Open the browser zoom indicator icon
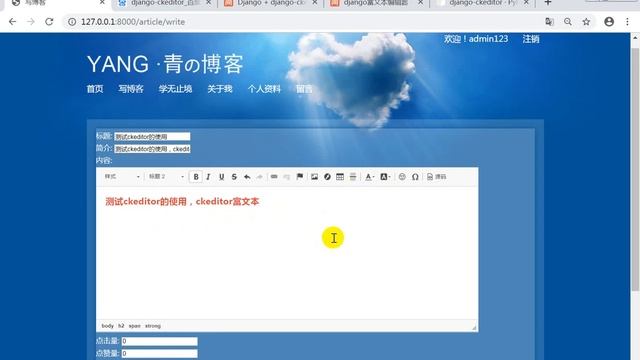Image resolution: width=640 pixels, height=360 pixels. coord(568,22)
